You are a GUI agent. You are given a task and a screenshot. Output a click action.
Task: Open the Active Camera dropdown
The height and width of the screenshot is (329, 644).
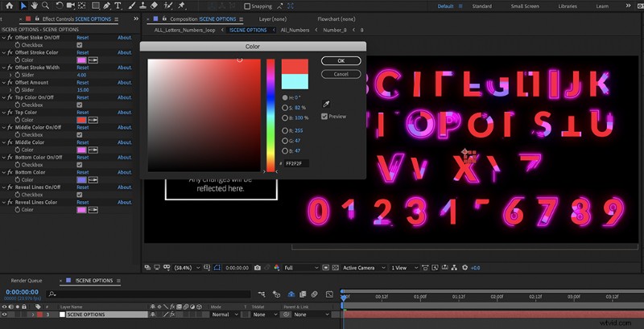click(365, 268)
